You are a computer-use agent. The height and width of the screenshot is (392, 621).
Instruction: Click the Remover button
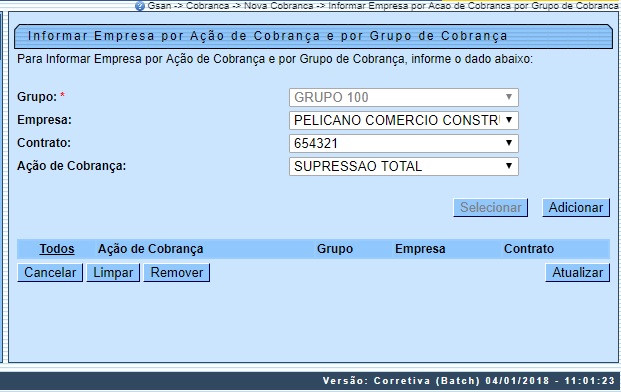point(177,272)
